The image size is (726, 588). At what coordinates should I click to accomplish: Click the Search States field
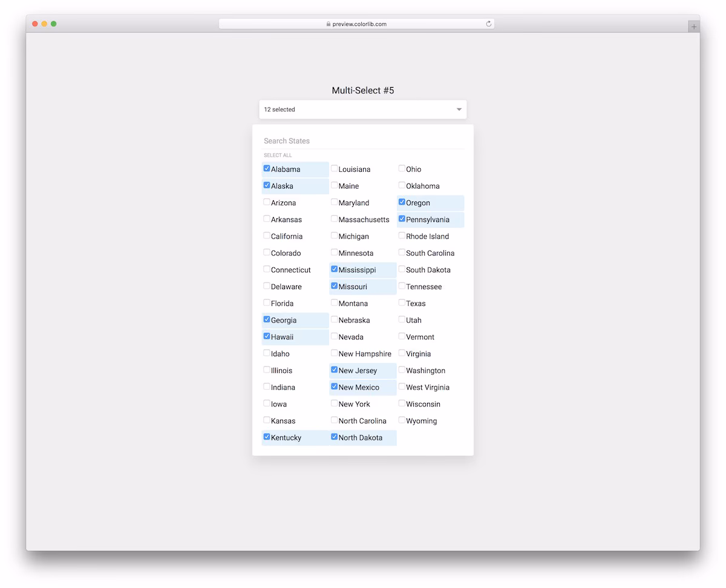[x=363, y=141]
